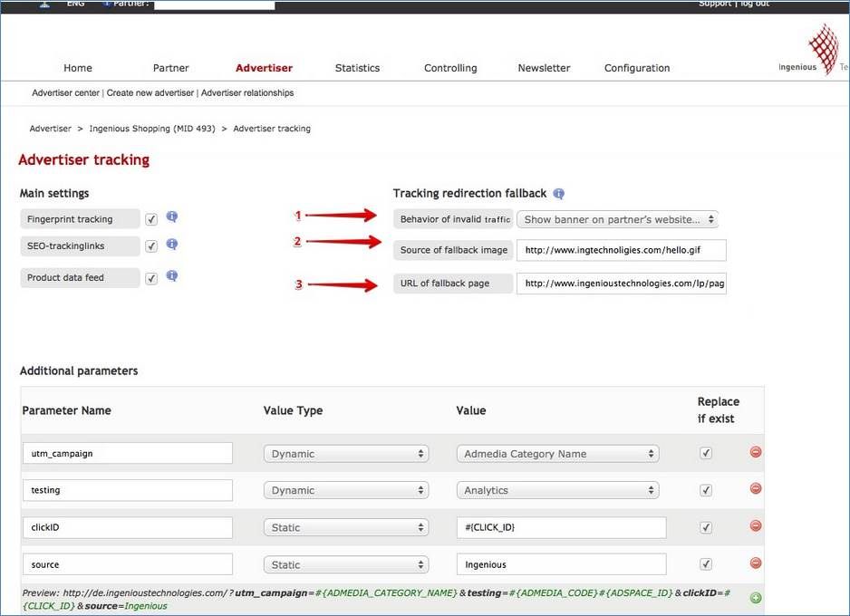Click the Parameter Name column header
850x616 pixels.
pyautogui.click(x=67, y=410)
